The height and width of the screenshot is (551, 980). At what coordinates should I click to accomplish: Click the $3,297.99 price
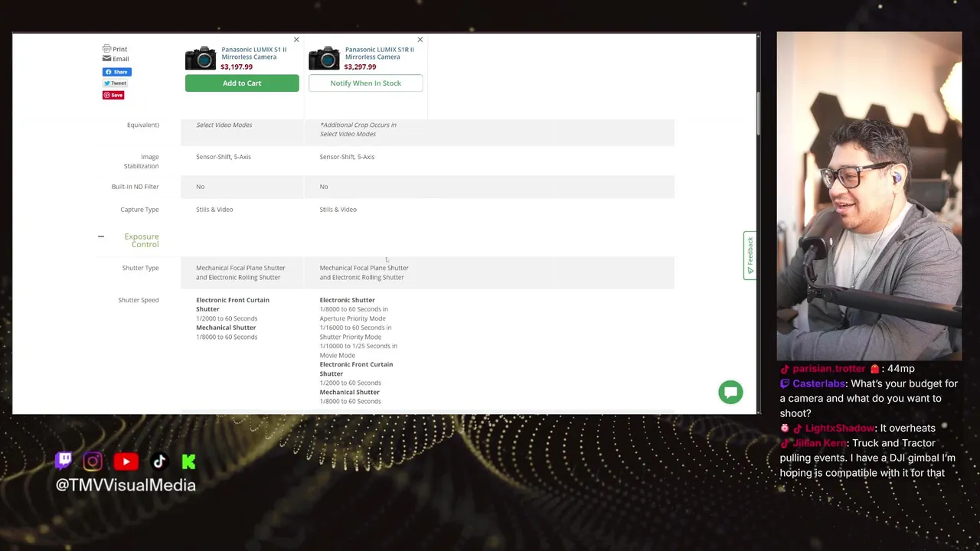(x=360, y=67)
